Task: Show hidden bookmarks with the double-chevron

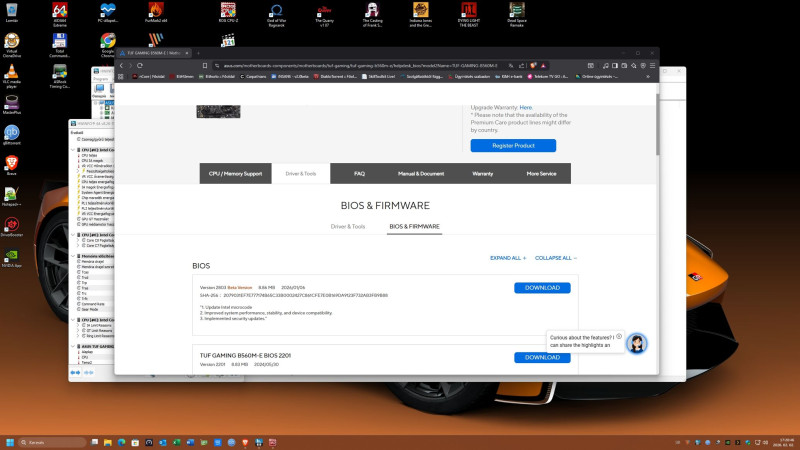Action: (648, 77)
